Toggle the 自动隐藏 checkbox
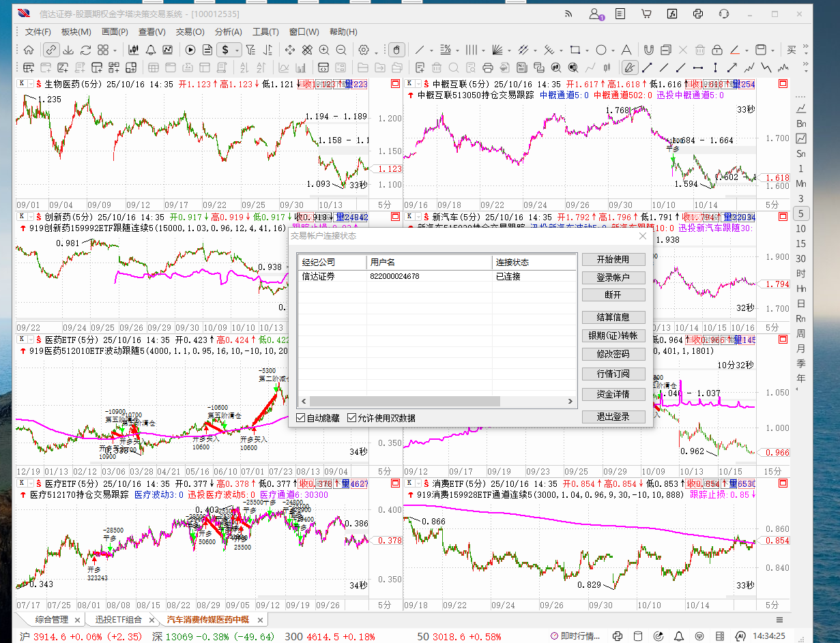The width and height of the screenshot is (840, 643). [x=301, y=418]
